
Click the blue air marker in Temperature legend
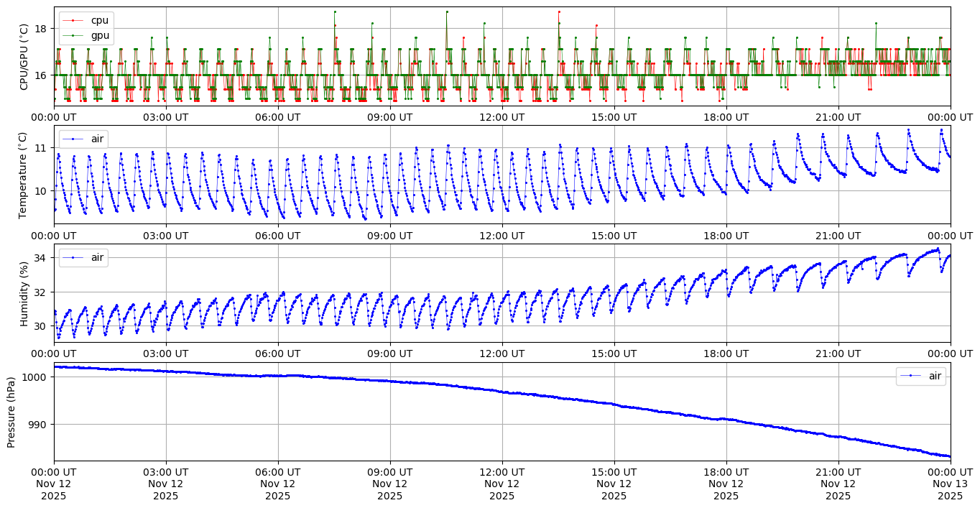tap(72, 139)
